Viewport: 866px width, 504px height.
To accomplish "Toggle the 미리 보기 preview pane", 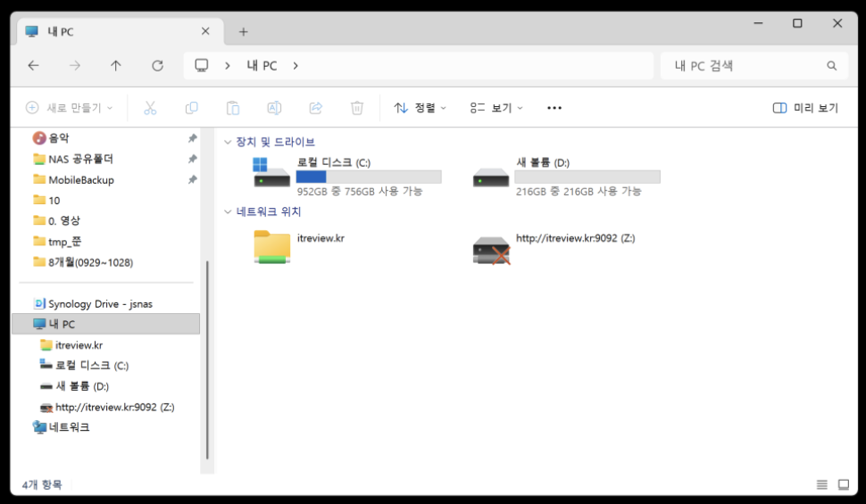I will 805,108.
